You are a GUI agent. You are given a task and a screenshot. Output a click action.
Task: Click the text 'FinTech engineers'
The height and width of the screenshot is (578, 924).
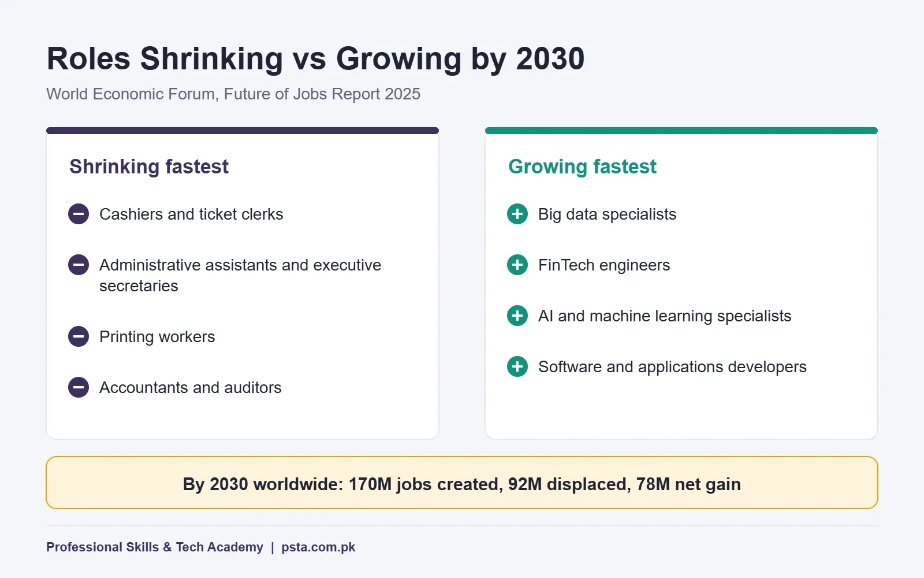604,265
